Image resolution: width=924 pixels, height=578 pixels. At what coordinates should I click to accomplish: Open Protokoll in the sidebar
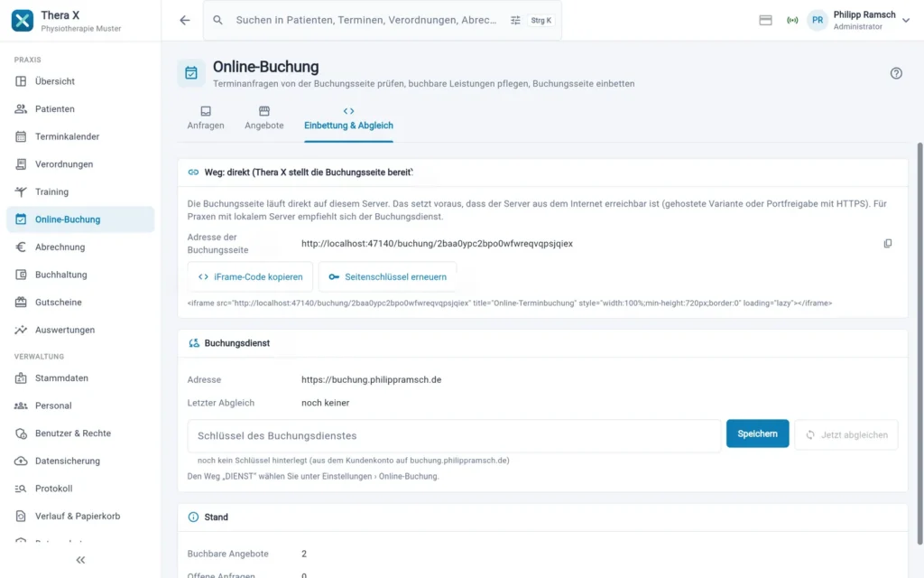click(x=80, y=489)
